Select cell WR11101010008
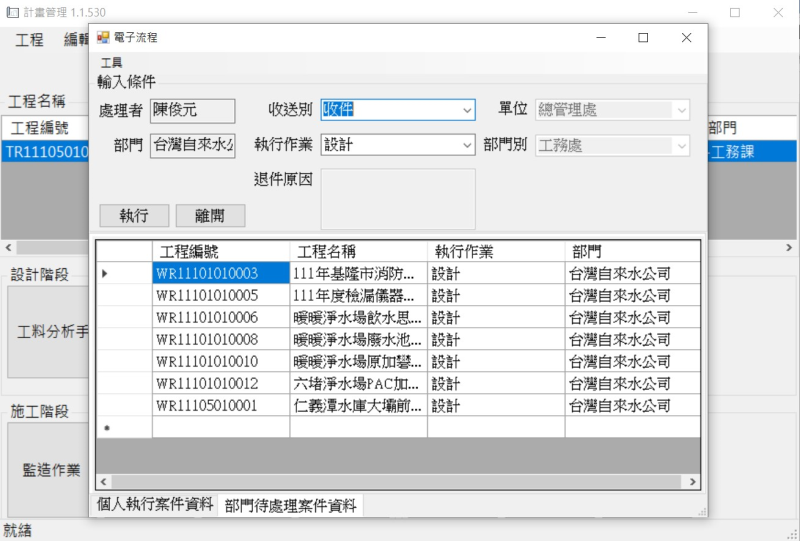This screenshot has height=541, width=800. [x=221, y=339]
